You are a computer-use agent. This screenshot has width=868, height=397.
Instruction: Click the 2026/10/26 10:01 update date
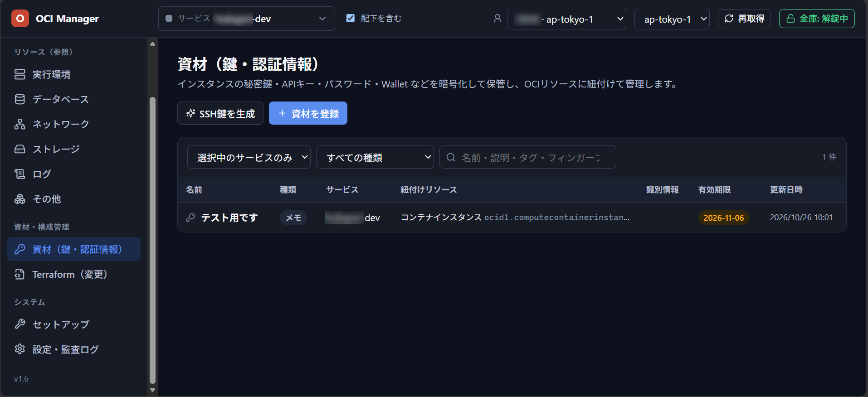[801, 218]
